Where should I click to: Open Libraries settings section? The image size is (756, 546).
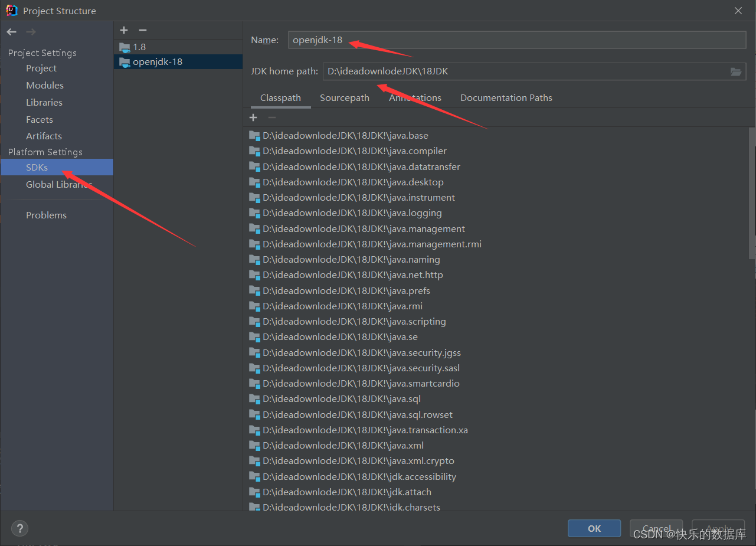(x=44, y=103)
